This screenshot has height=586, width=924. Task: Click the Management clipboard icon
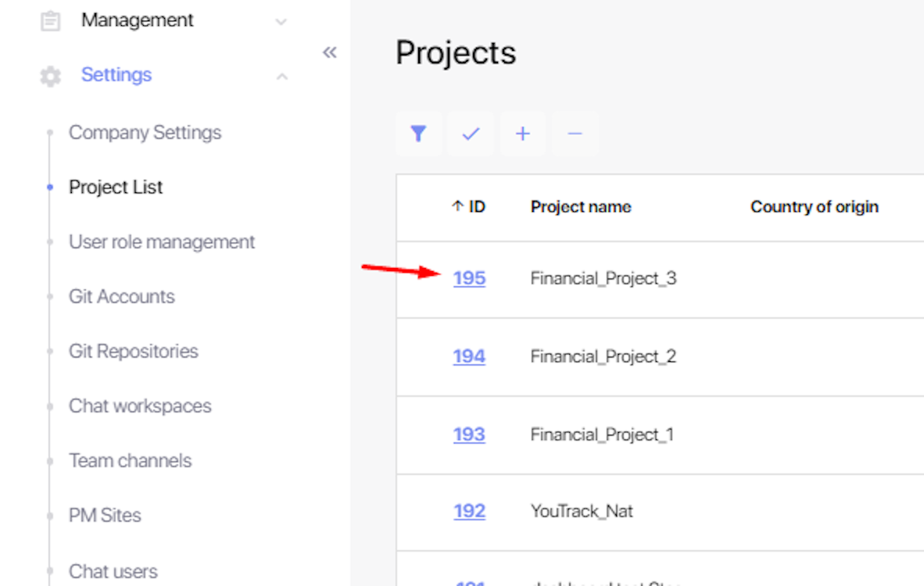point(51,21)
